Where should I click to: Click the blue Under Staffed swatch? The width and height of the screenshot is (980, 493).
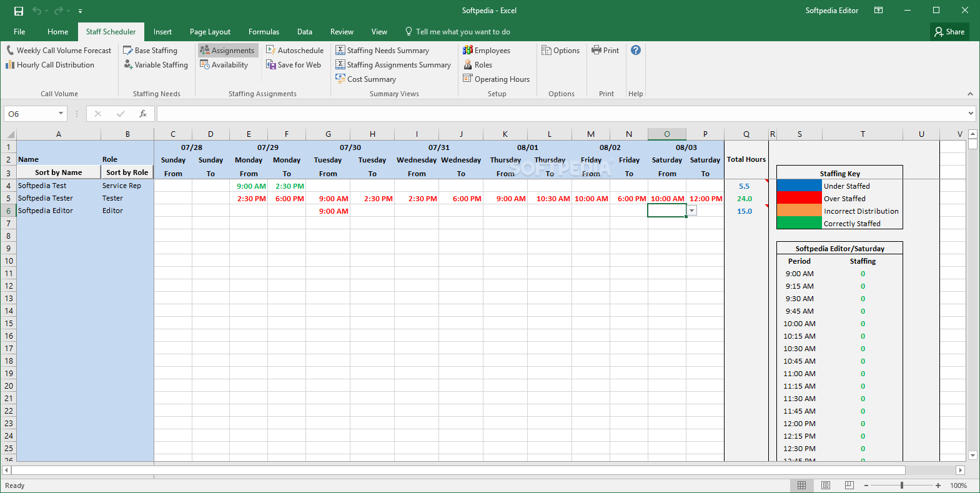(x=799, y=186)
